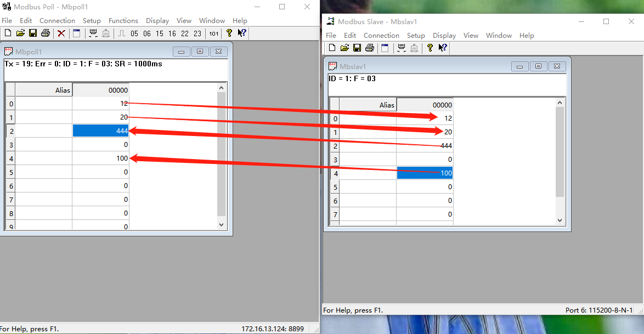Select the highlighted 100 cell in Mbslav1
Image resolution: width=644 pixels, height=334 pixels.
[425, 173]
